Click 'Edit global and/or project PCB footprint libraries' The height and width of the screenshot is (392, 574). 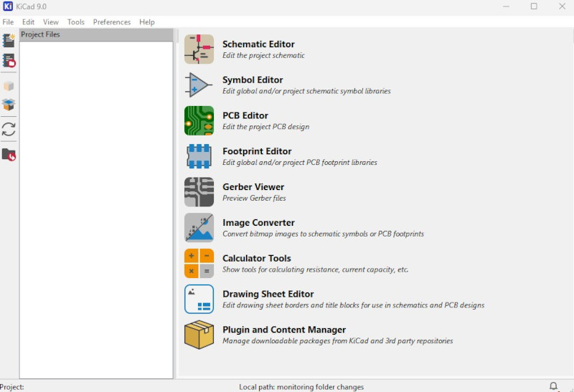(300, 163)
